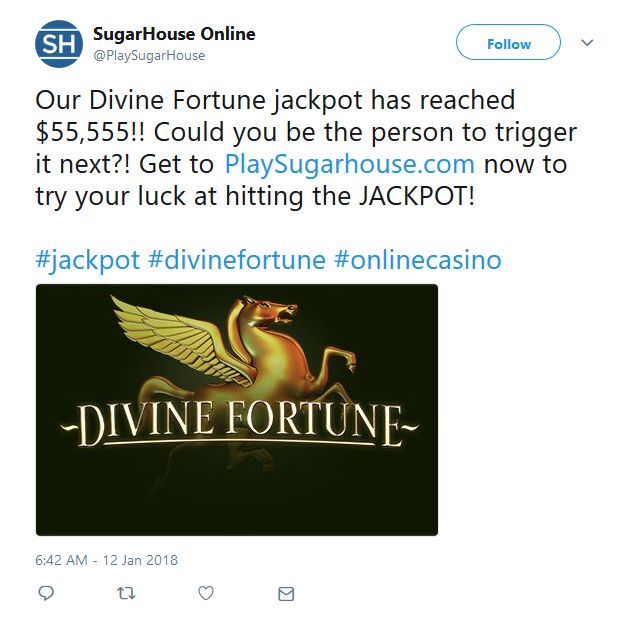Follow the SugarHouse Online account
The image size is (630, 618).
pyautogui.click(x=508, y=42)
